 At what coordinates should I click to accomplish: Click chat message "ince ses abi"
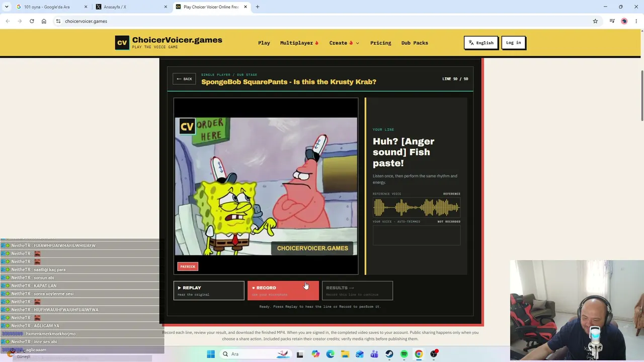point(45,342)
